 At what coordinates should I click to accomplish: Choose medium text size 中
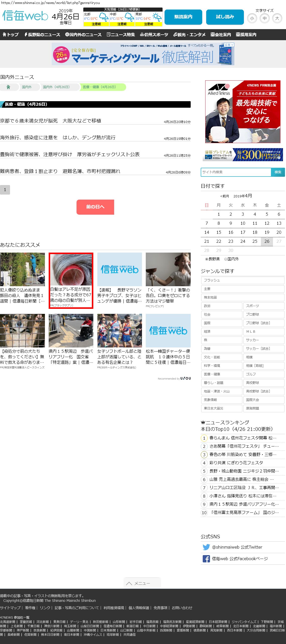(264, 18)
